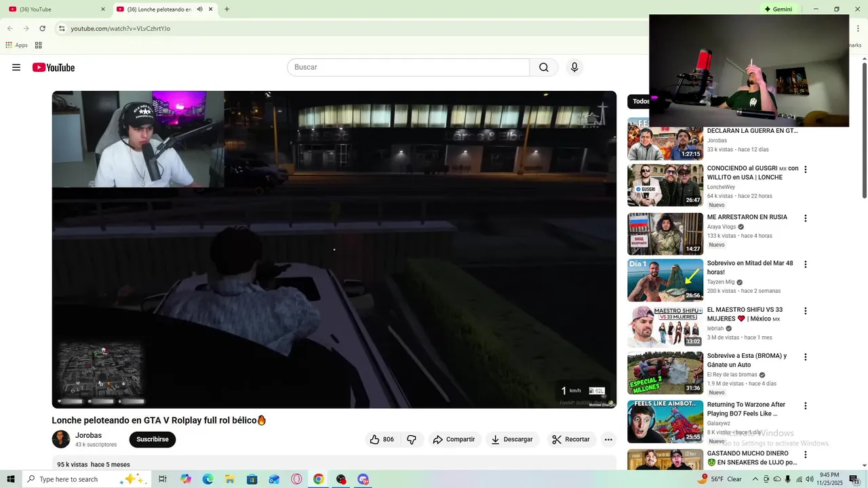868x488 pixels.
Task: Open options for EL MAESTRO SHIFU video
Action: pos(806,311)
